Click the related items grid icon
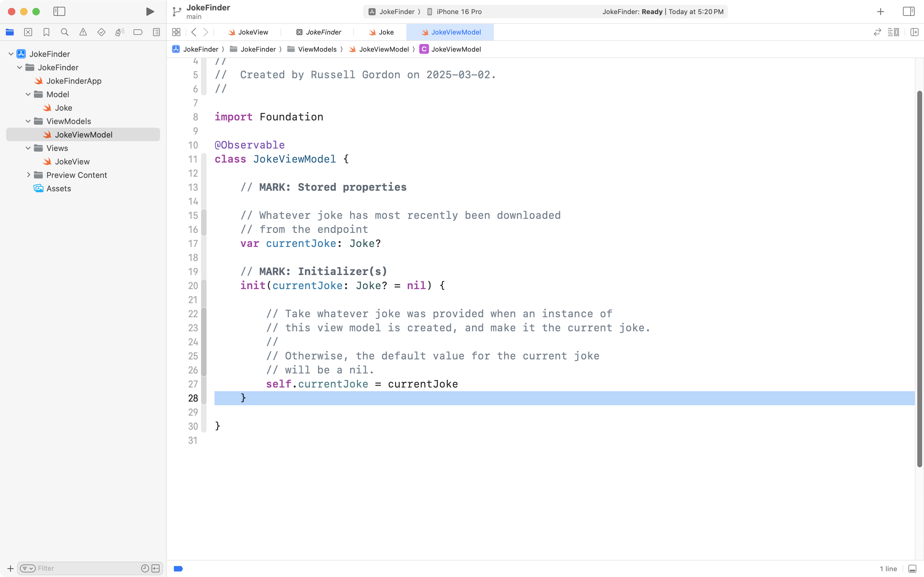 coord(176,32)
